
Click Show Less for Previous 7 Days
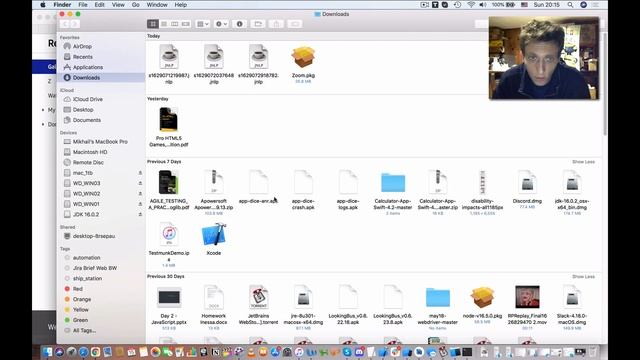click(x=583, y=162)
